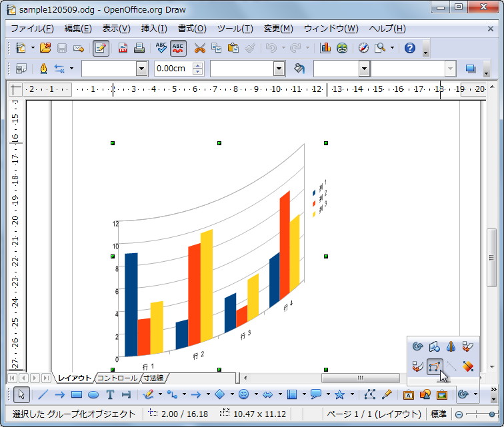The height and width of the screenshot is (427, 504).
Task: Switch to the 寸法線 tab
Action: pyautogui.click(x=153, y=378)
